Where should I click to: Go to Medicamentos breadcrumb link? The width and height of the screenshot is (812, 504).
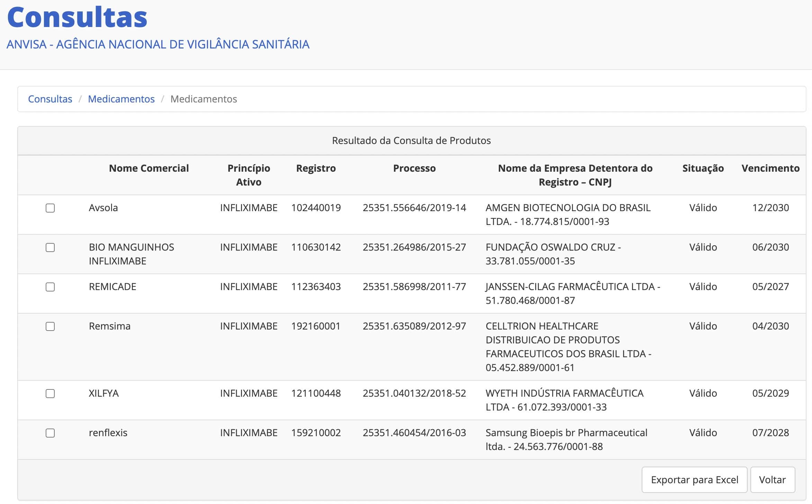pyautogui.click(x=121, y=99)
